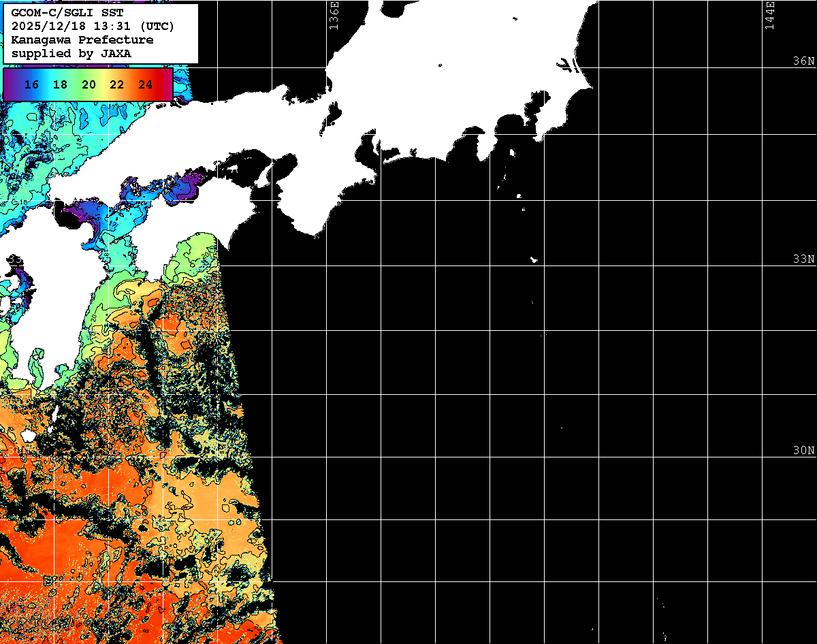Pick the 20 value on the temperature legend
The height and width of the screenshot is (644, 817).
coord(89,85)
